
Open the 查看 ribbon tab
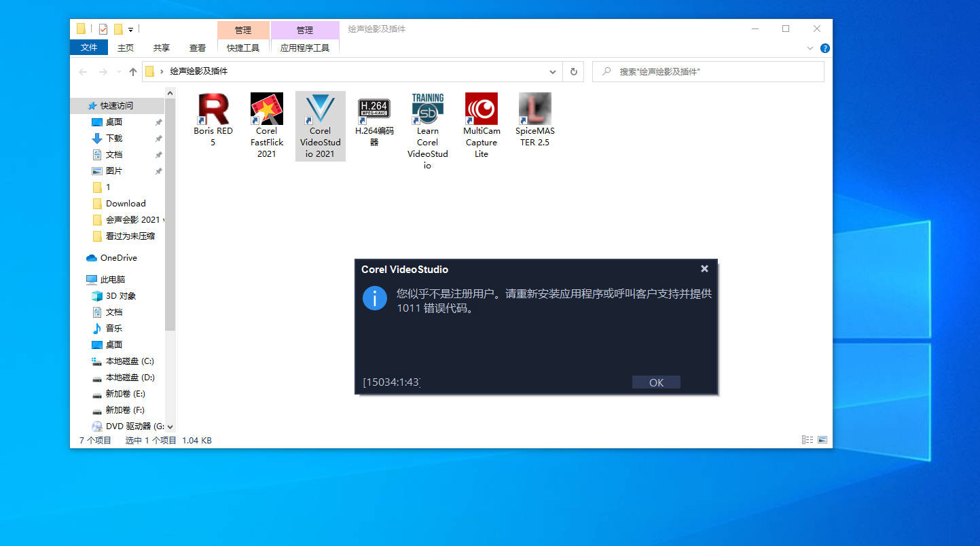[x=198, y=48]
